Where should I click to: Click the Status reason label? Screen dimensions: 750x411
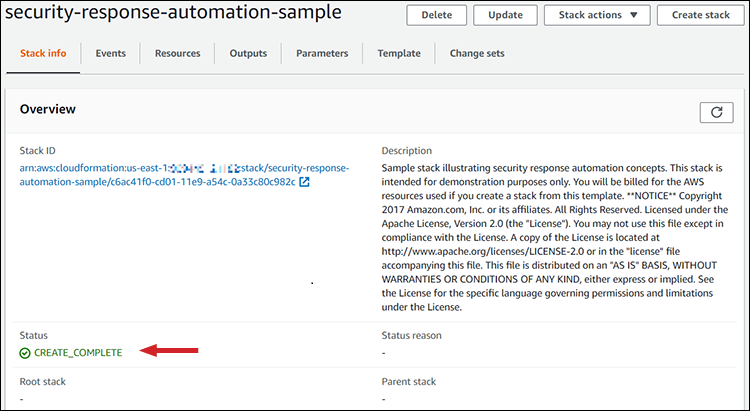[411, 335]
